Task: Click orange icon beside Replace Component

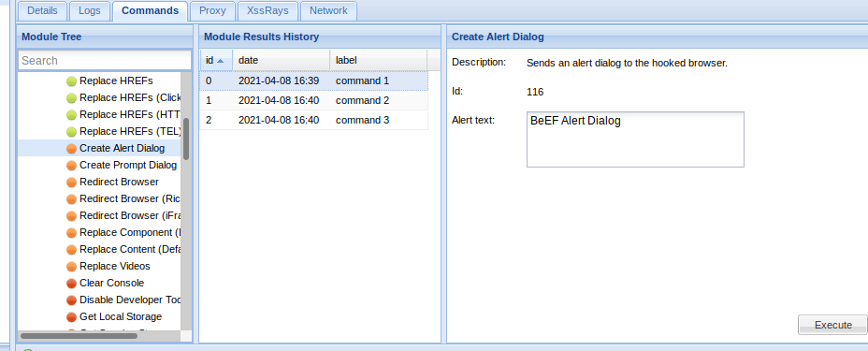Action: 71,233
